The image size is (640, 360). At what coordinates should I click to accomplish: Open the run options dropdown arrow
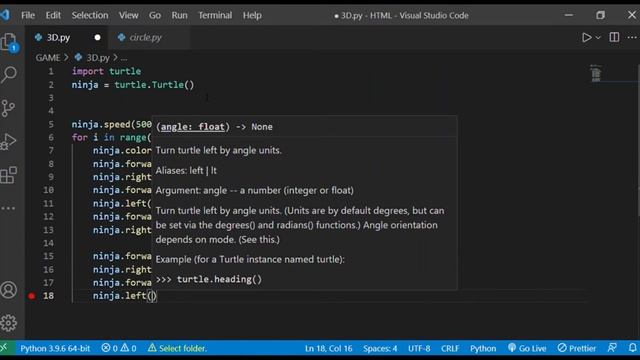598,38
